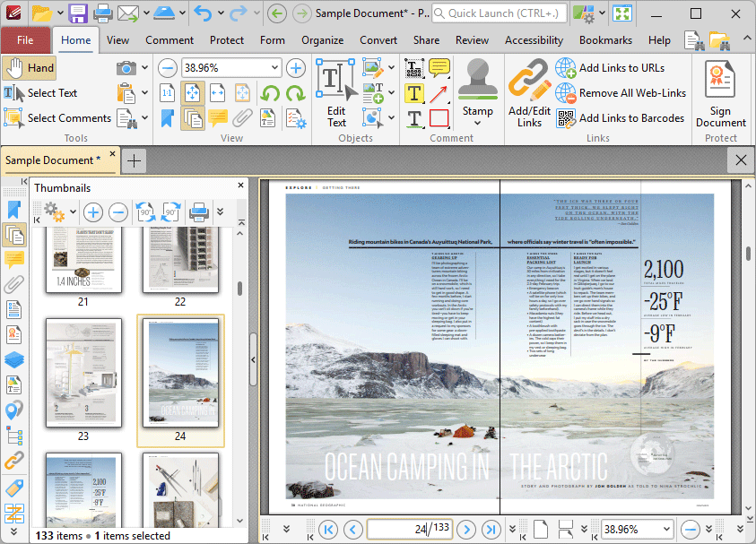Screen dimensions: 756x544
Task: Toggle the Bookmarks pane in the sidebar
Action: tap(13, 210)
